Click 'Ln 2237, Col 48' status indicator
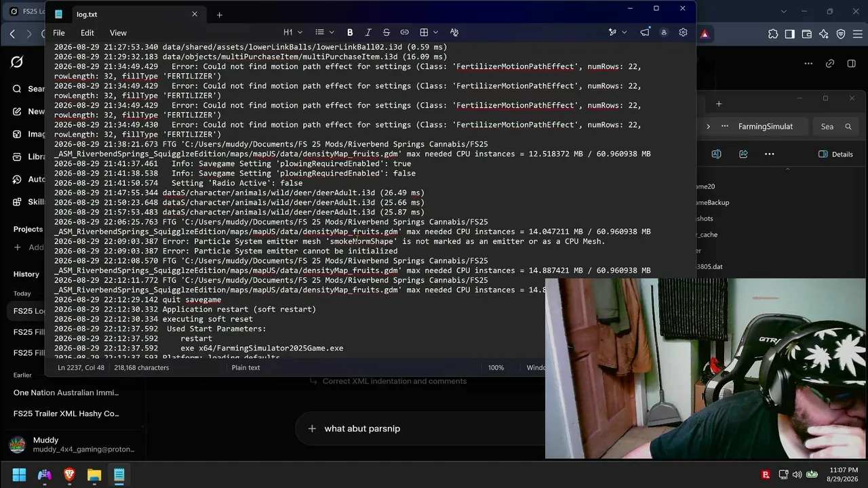868x488 pixels. pos(81,367)
